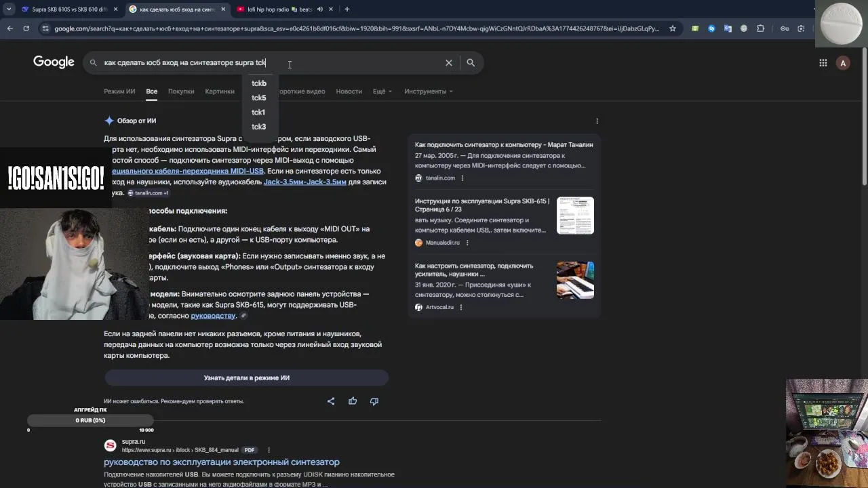Select the Картинки results tab
Viewport: 868px width, 488px height.
click(220, 91)
